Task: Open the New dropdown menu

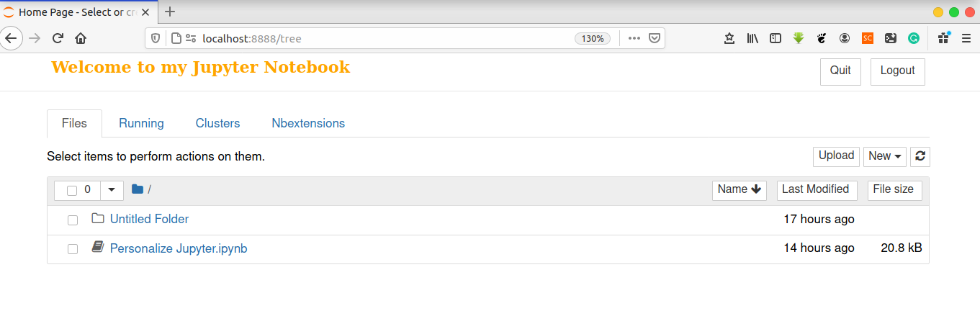Action: 884,156
